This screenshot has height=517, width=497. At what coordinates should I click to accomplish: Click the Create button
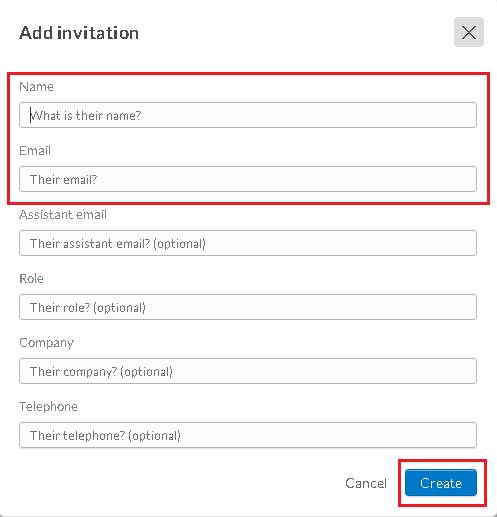point(441,483)
